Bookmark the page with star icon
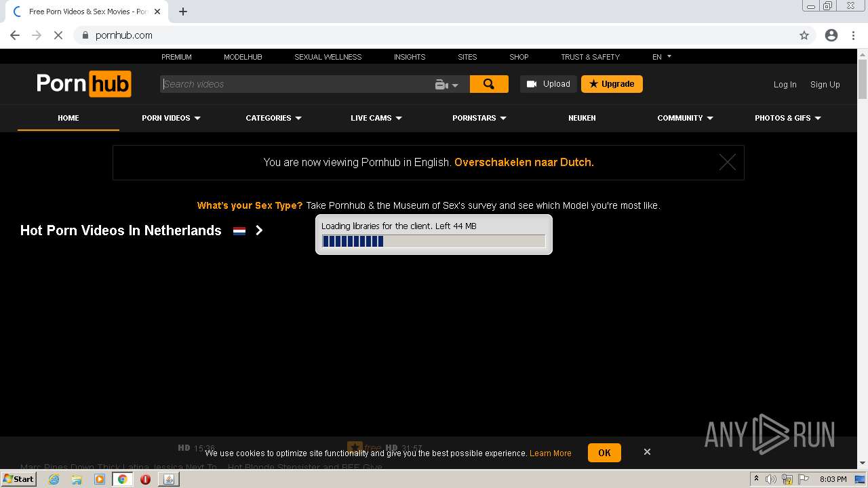 804,35
